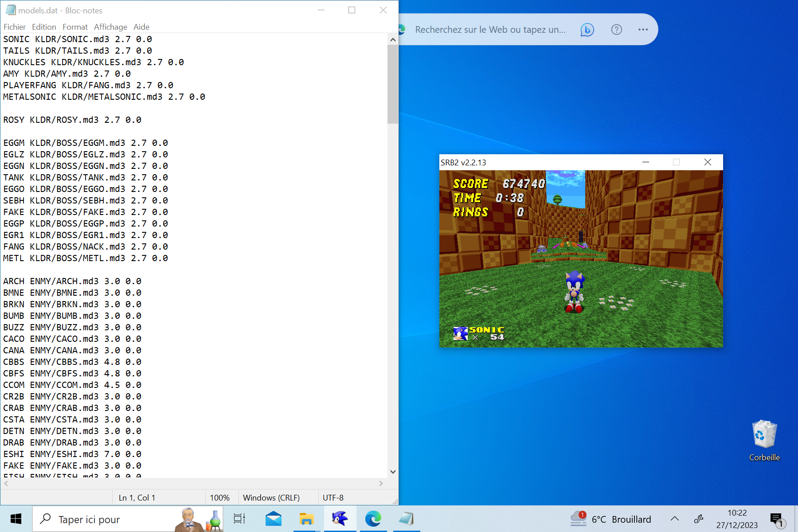Open the notification center icon
The height and width of the screenshot is (532, 798).
pos(777,519)
